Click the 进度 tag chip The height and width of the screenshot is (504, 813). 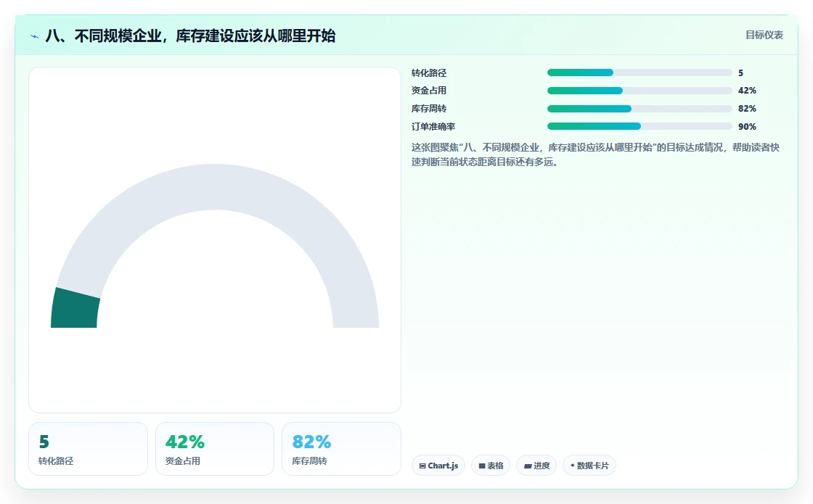click(536, 465)
